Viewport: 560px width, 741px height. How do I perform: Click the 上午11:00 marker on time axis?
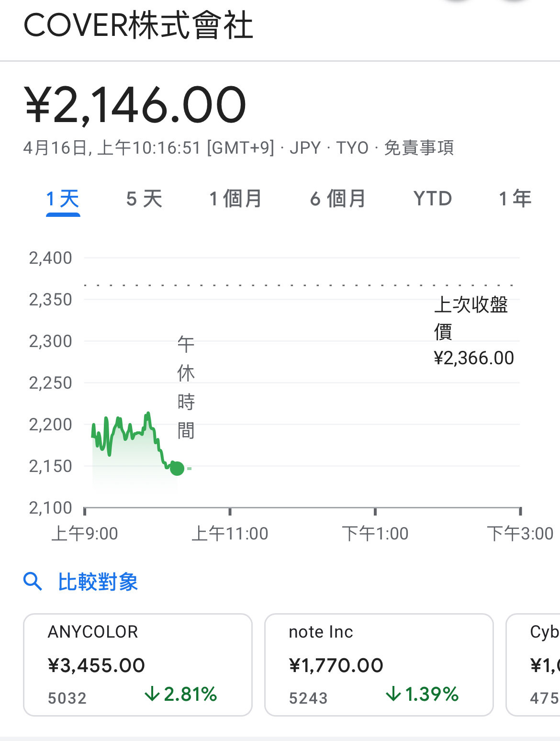[x=230, y=533]
